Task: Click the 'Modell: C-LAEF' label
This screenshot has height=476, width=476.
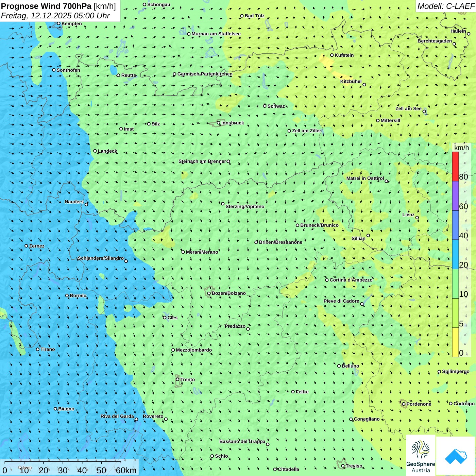Action: (446, 6)
